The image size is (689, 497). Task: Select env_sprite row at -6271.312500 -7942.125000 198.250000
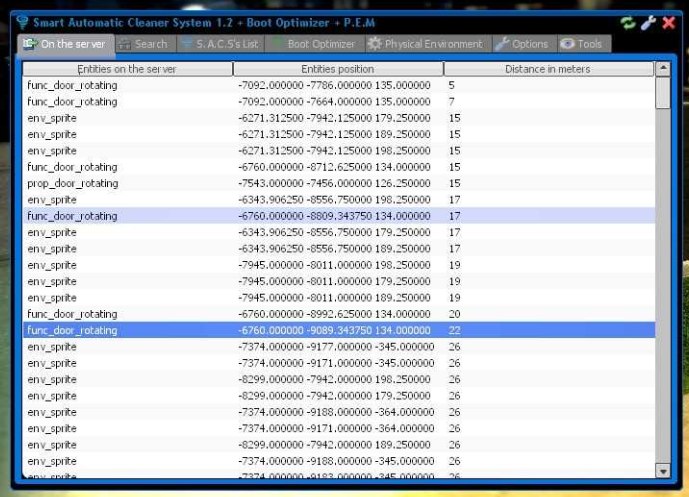338,151
